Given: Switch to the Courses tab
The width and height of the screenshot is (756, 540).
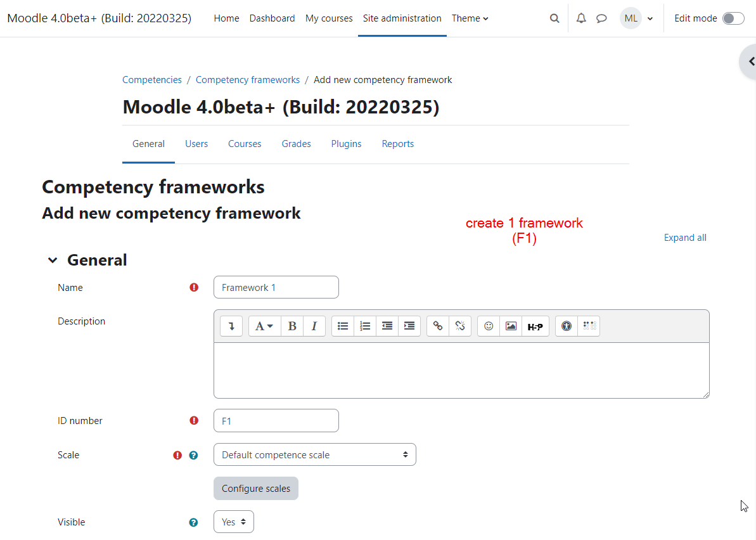Looking at the screenshot, I should coord(245,144).
